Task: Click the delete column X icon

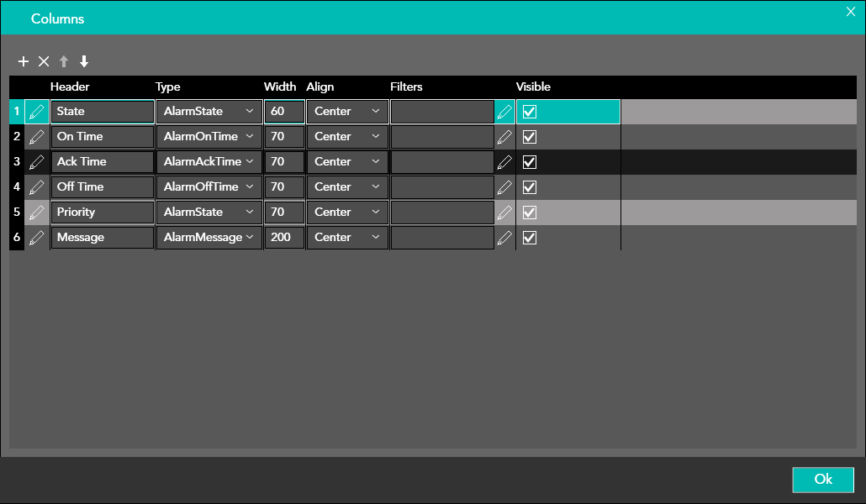Action: pos(44,61)
